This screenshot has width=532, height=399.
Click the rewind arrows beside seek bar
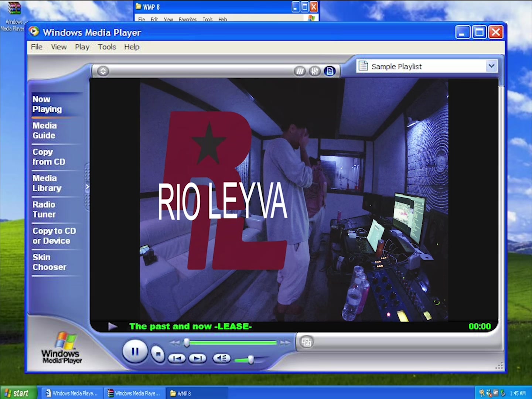pyautogui.click(x=175, y=343)
